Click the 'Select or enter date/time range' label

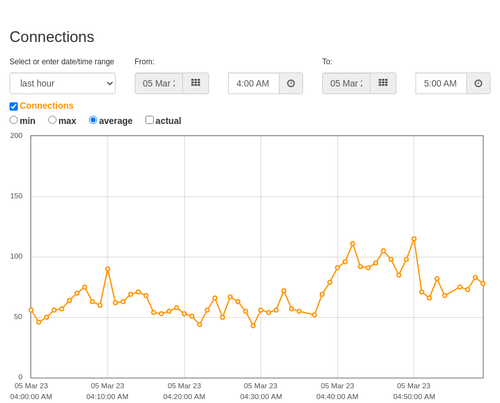point(62,62)
